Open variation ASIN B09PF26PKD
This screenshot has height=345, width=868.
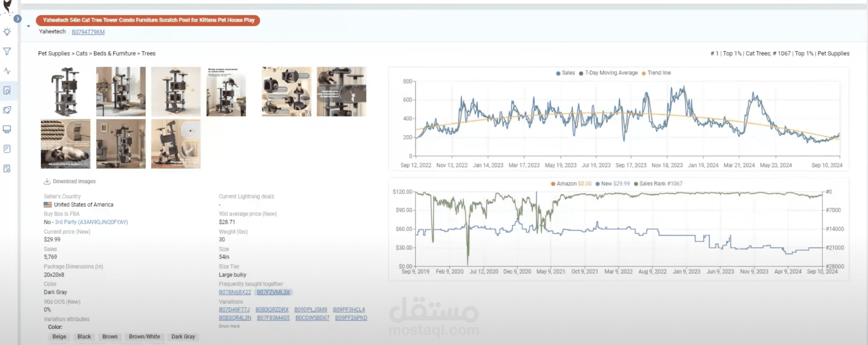351,318
